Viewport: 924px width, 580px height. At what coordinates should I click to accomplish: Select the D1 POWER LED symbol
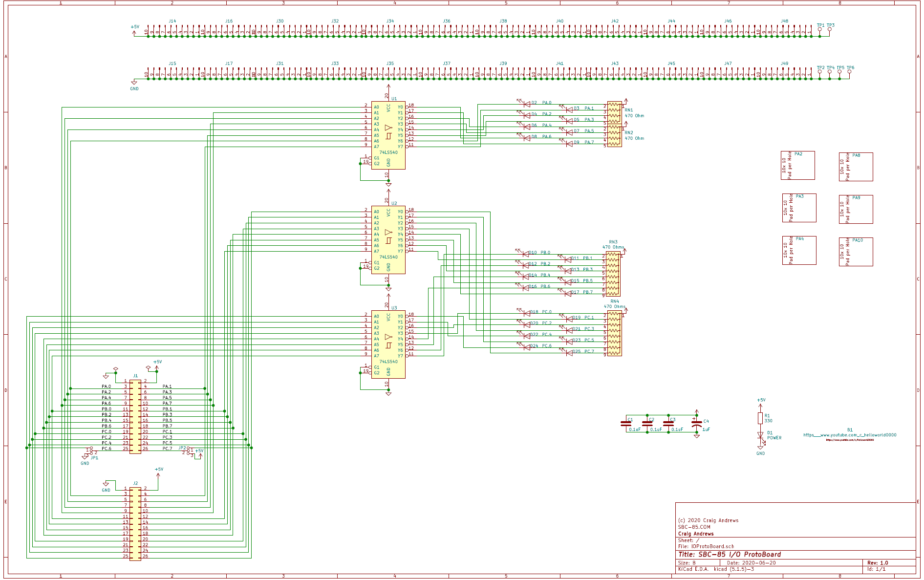[x=761, y=434]
